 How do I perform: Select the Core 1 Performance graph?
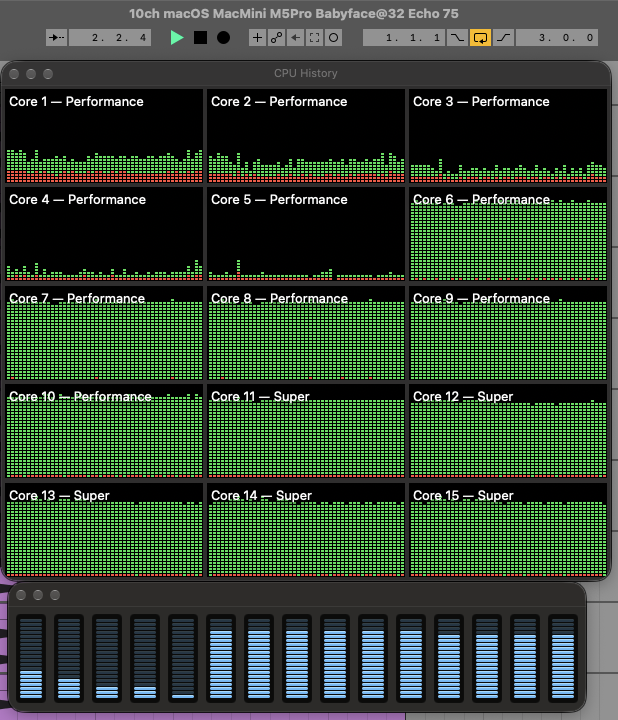pyautogui.click(x=104, y=136)
